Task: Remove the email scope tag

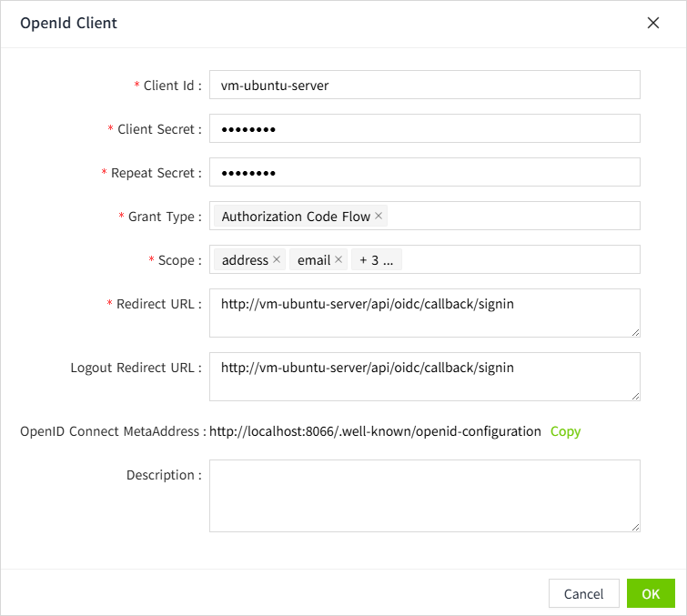Action: point(338,260)
